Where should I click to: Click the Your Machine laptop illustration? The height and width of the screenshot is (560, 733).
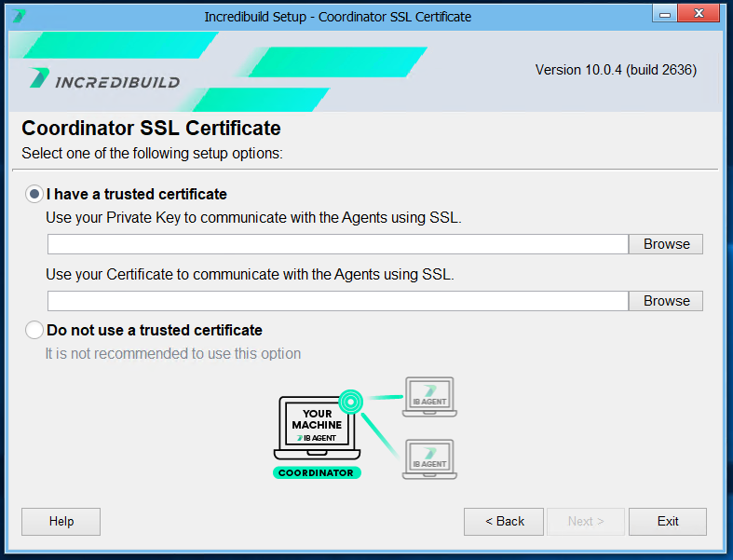[317, 428]
